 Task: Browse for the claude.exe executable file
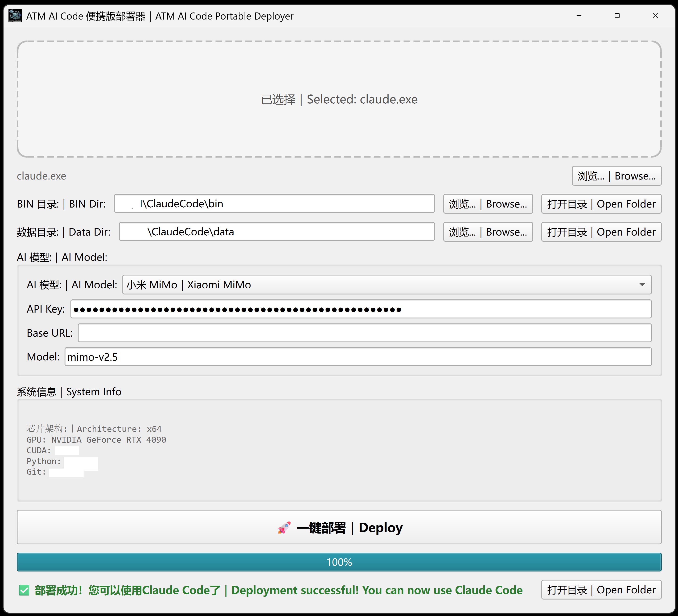(x=616, y=176)
